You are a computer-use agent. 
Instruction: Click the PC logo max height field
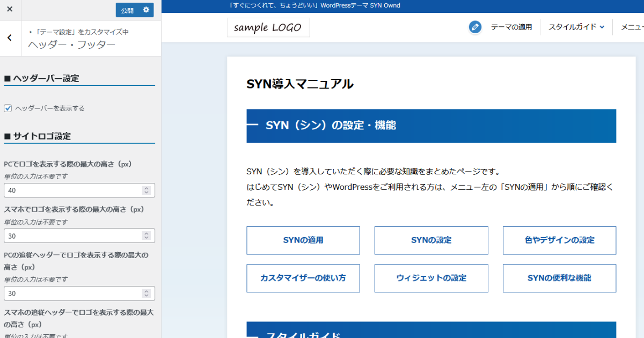72,190
